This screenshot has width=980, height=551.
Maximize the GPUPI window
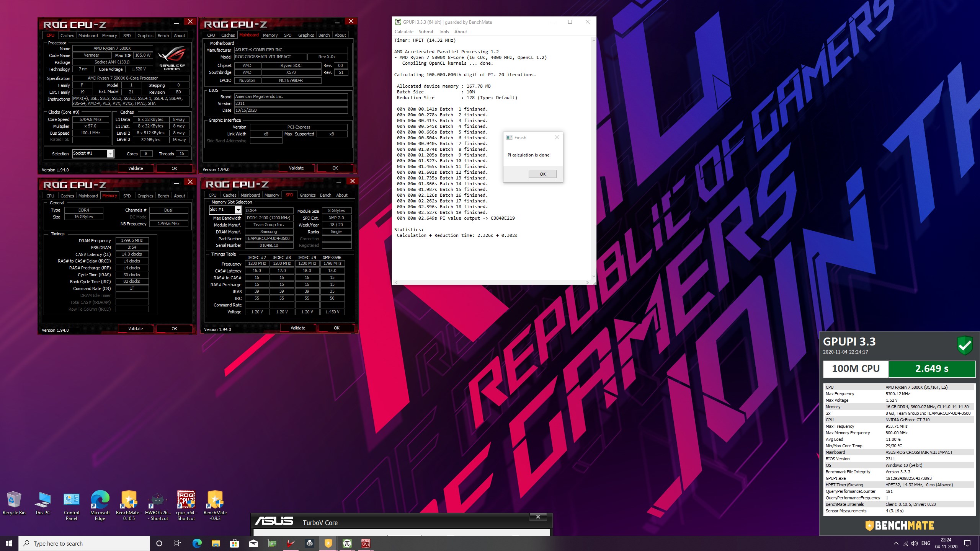click(x=570, y=22)
